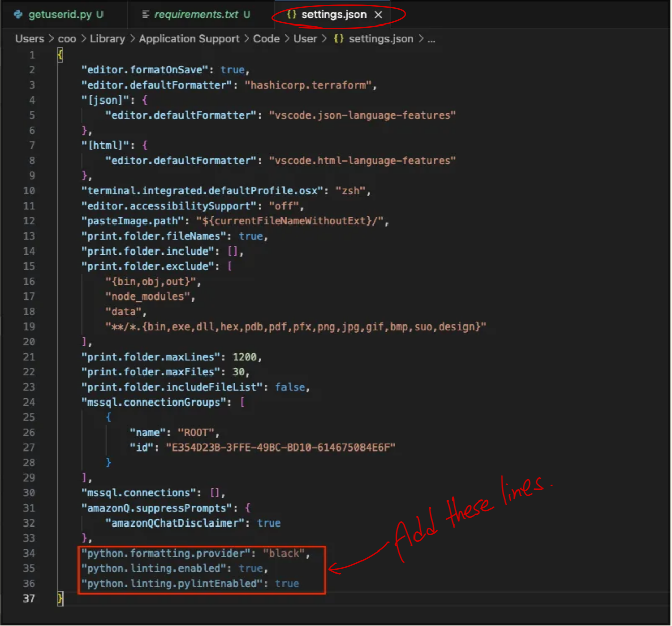Switch to the getuserid.py tab
This screenshot has width=672, height=626.
point(60,15)
